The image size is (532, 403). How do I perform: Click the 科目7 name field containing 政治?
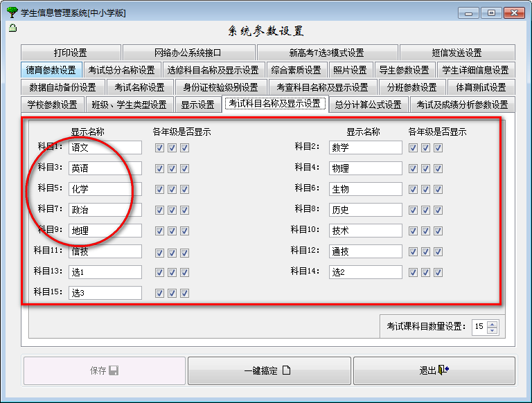point(105,210)
